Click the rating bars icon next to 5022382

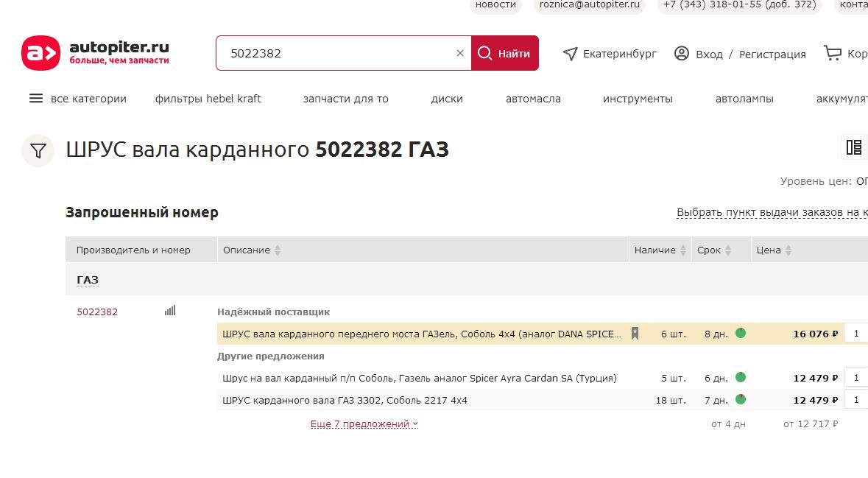click(170, 311)
